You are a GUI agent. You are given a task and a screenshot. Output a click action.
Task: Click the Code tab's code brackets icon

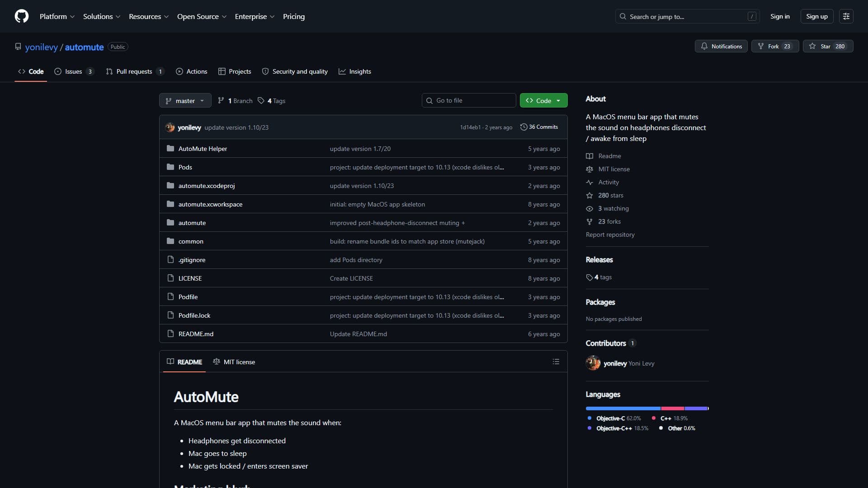coord(21,71)
